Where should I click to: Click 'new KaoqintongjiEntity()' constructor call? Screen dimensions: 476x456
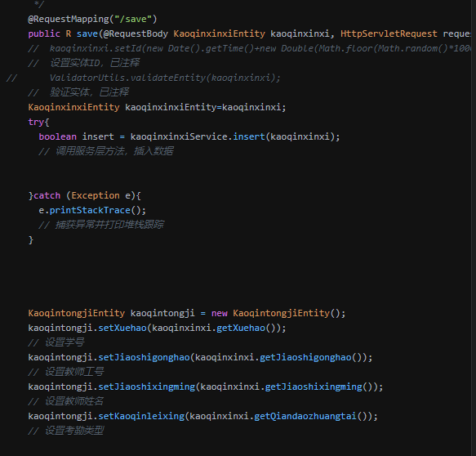[x=278, y=313]
